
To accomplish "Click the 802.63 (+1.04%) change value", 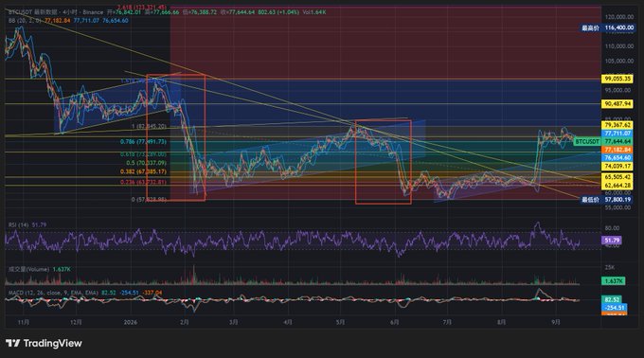I will [278, 12].
